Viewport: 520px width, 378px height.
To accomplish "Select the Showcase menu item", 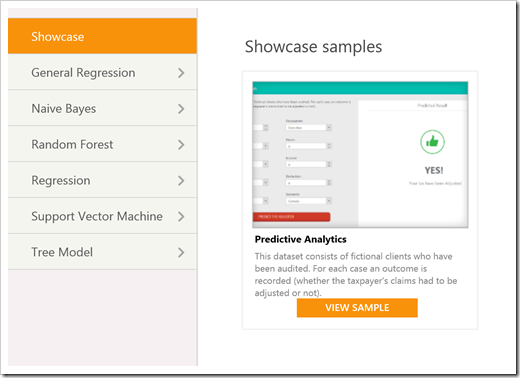I will pyautogui.click(x=102, y=36).
